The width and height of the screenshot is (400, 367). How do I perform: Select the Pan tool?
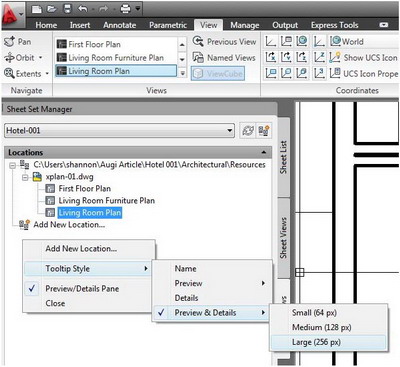(x=17, y=42)
